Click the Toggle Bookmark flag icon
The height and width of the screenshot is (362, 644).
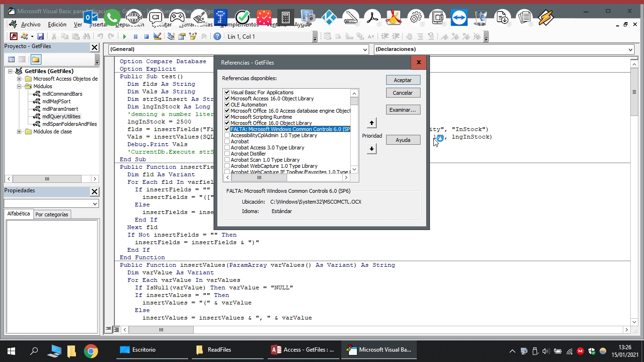(x=445, y=36)
